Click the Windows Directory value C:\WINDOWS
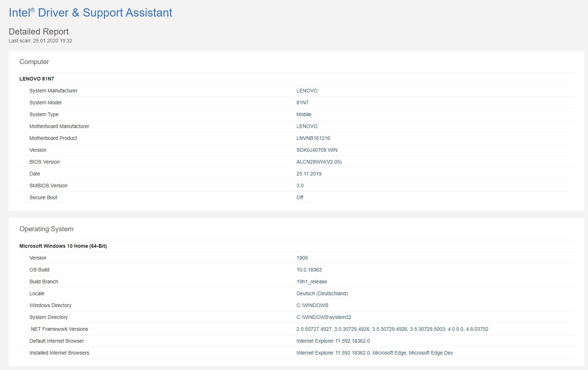The height and width of the screenshot is (370, 588). click(x=312, y=305)
